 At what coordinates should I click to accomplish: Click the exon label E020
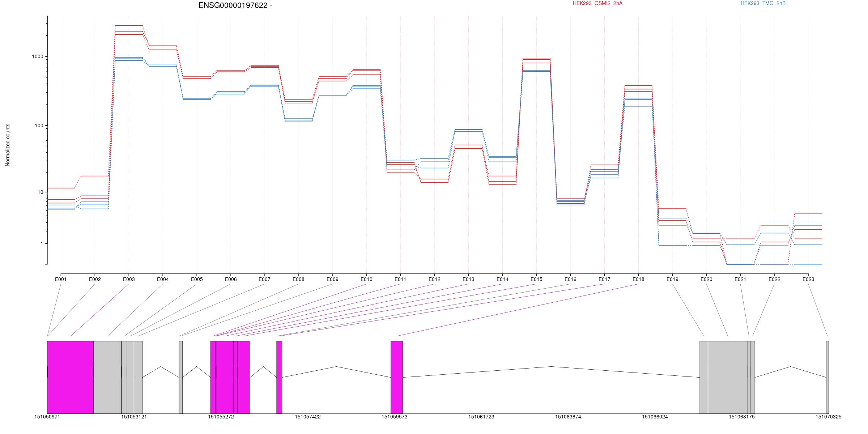pos(706,279)
